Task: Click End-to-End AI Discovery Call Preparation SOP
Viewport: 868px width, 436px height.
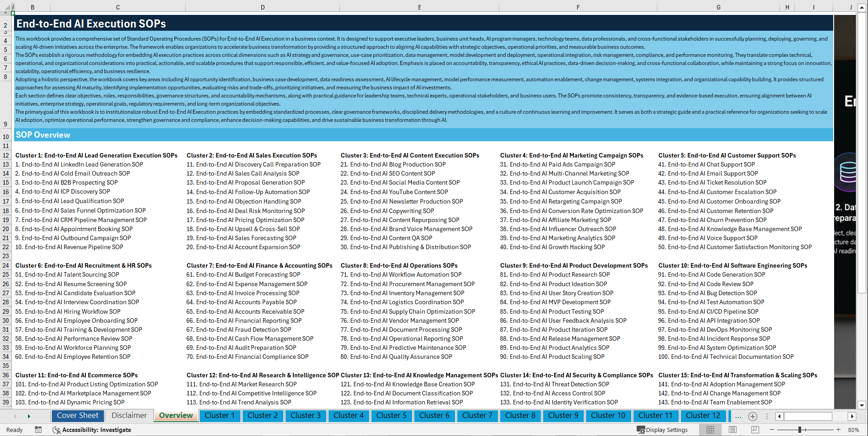Action: point(253,164)
